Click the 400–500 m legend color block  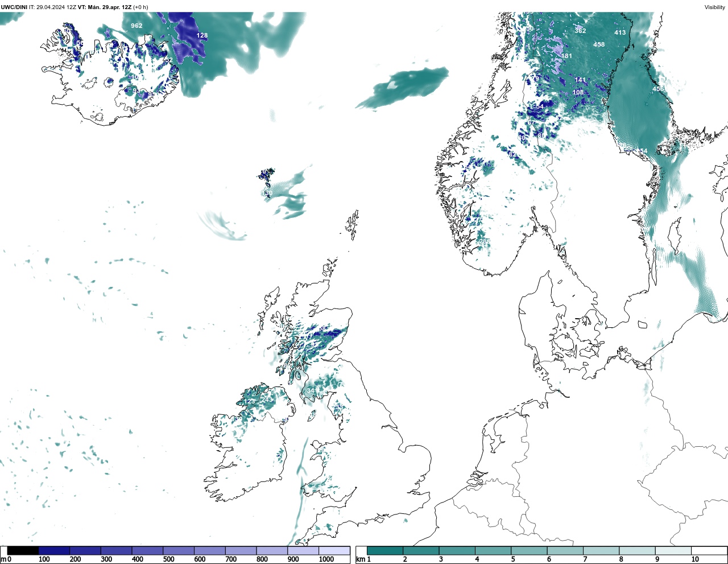coord(147,551)
